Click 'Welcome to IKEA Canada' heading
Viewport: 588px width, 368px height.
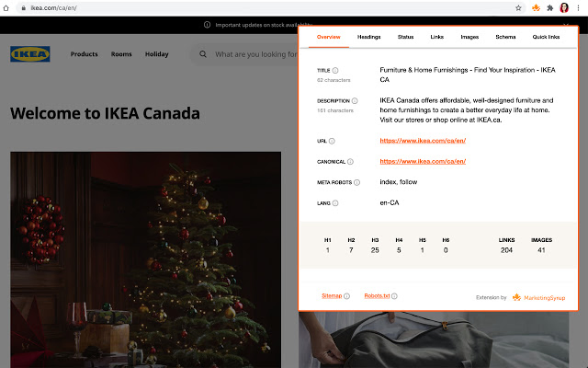pyautogui.click(x=105, y=113)
